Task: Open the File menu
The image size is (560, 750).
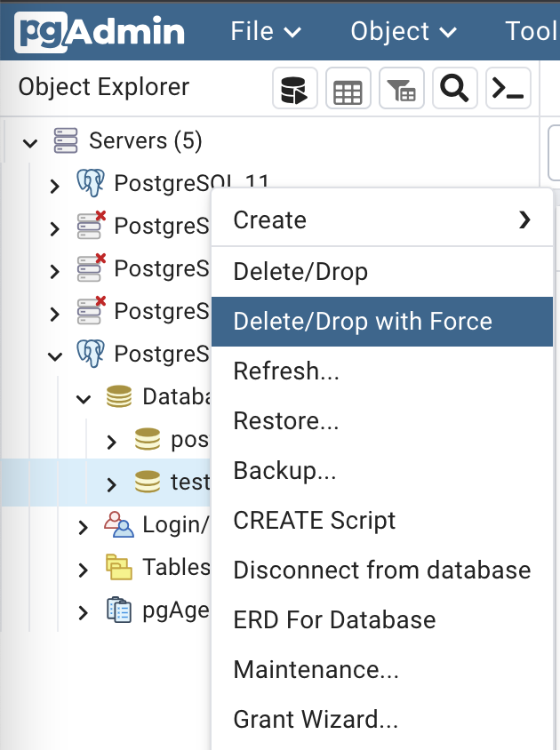Action: [x=265, y=31]
